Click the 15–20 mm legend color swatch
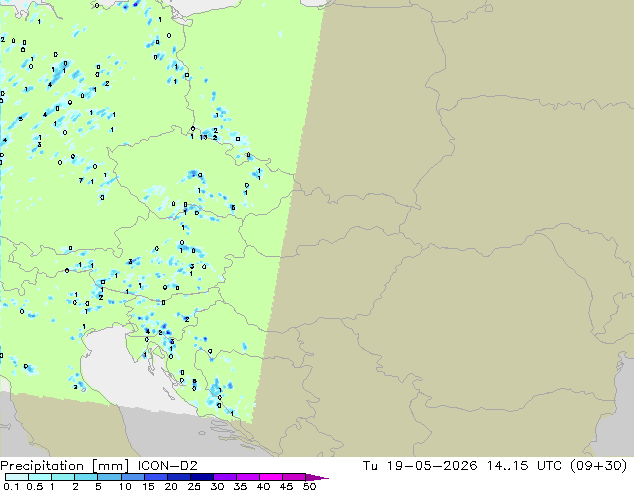Screen dimensions: 634x490 (x=155, y=477)
